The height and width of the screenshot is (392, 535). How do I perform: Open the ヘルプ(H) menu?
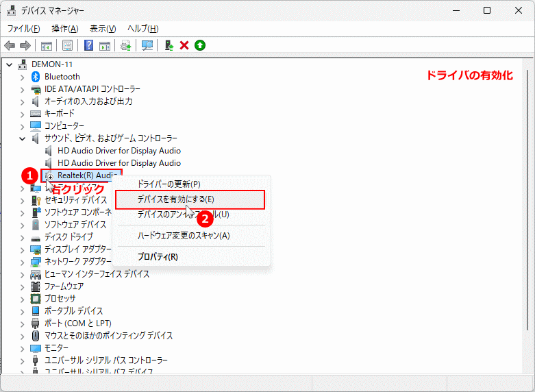[x=143, y=29]
